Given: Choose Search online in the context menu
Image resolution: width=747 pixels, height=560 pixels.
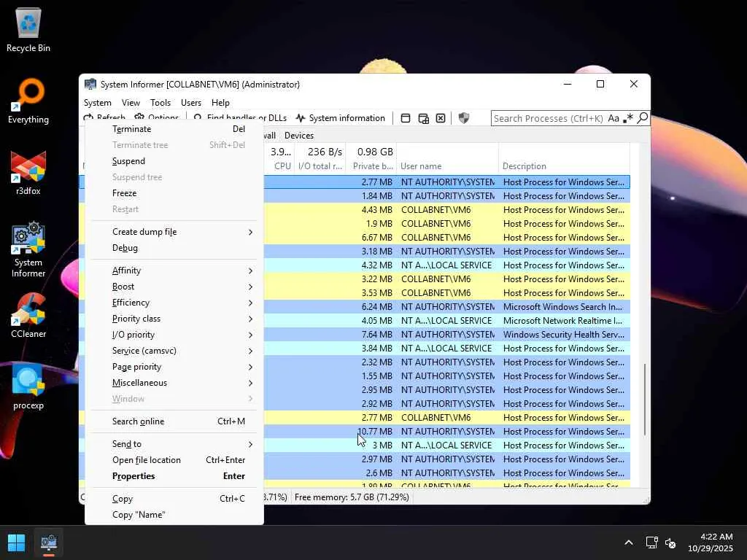Looking at the screenshot, I should click(174, 421).
